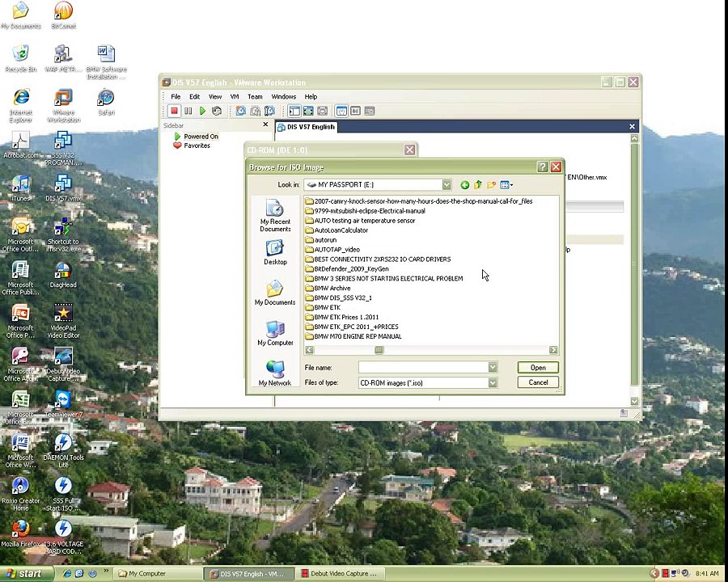728x582 pixels.
Task: Go to My Documents in places bar
Action: (x=275, y=293)
